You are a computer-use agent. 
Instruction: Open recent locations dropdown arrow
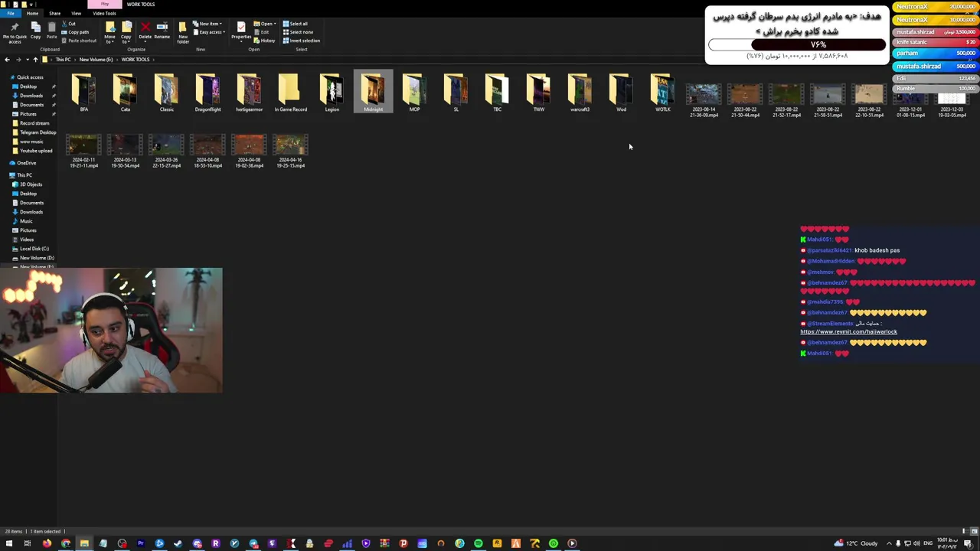pyautogui.click(x=26, y=60)
